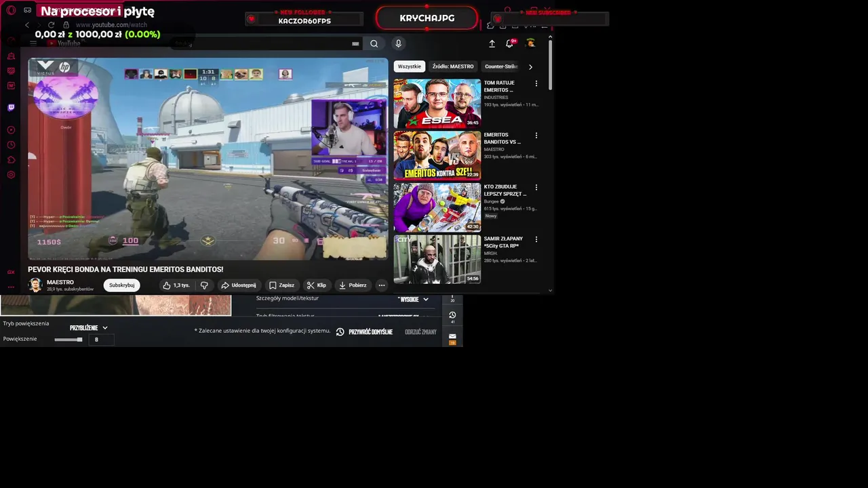The height and width of the screenshot is (488, 868).
Task: Open the YouTube create upload icon
Action: click(492, 43)
